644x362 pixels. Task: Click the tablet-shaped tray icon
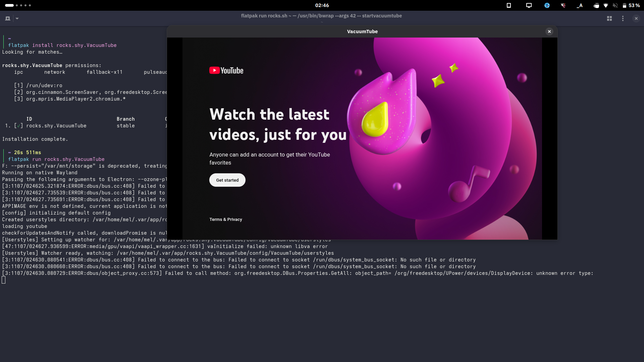tap(509, 5)
